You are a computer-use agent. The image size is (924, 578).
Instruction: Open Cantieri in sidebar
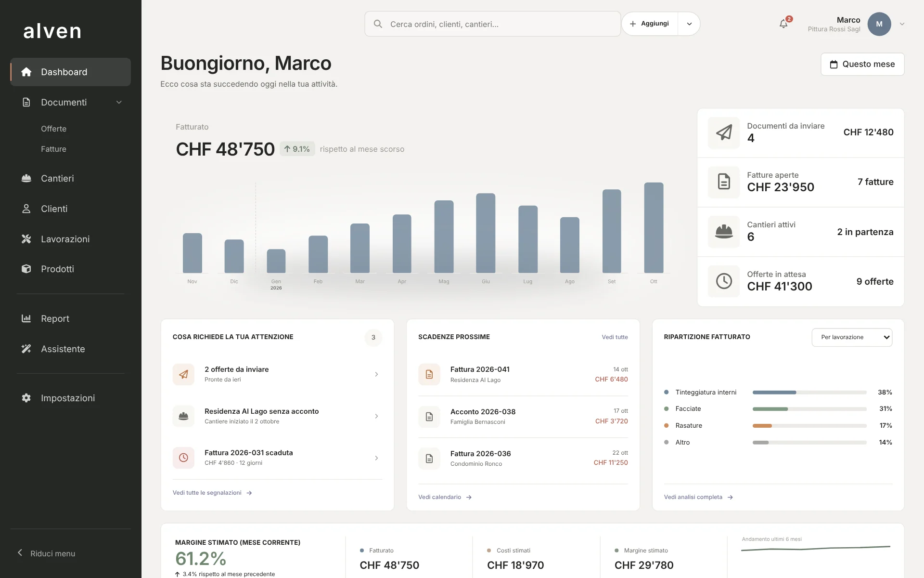(x=71, y=178)
